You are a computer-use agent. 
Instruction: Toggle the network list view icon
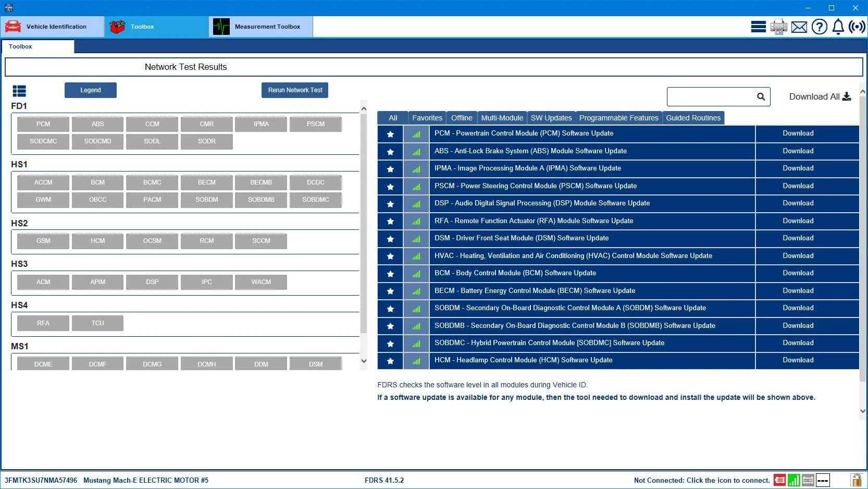pyautogui.click(x=19, y=91)
